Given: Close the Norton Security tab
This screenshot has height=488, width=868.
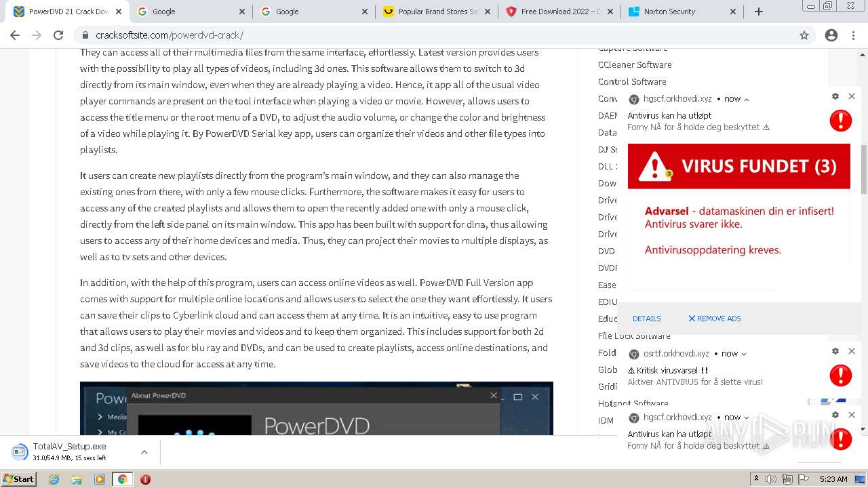Looking at the screenshot, I should click(x=733, y=12).
